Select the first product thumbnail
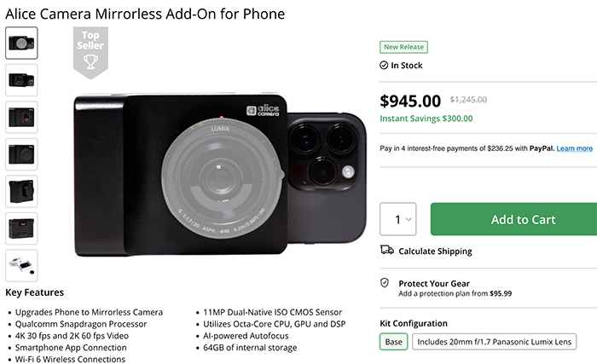 point(21,43)
